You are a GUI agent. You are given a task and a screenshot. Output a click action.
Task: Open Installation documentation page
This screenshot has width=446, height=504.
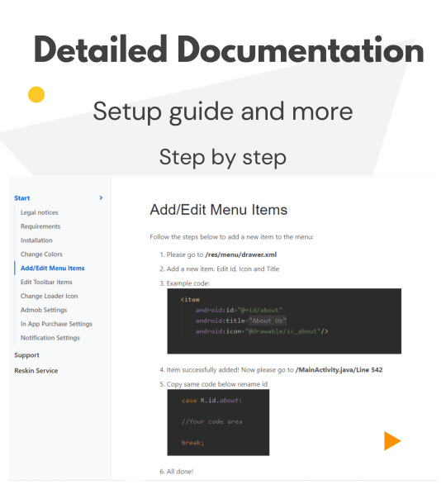click(x=36, y=240)
